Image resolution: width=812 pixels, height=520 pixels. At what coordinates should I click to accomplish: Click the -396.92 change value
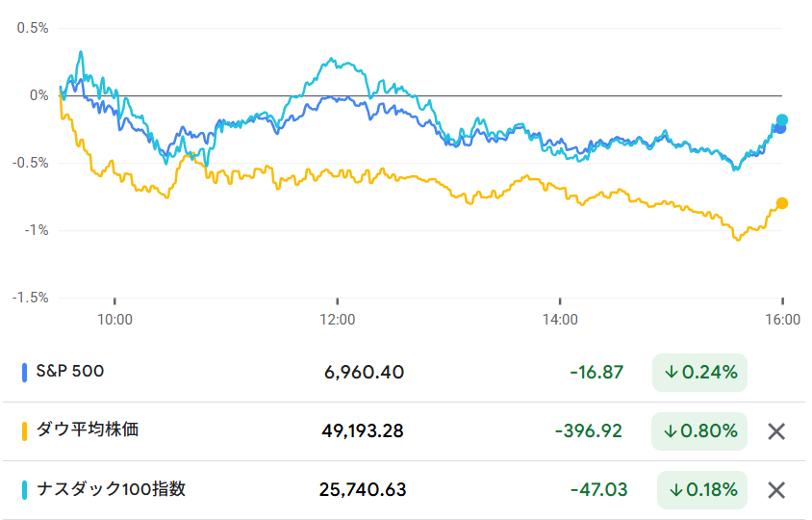tap(589, 431)
